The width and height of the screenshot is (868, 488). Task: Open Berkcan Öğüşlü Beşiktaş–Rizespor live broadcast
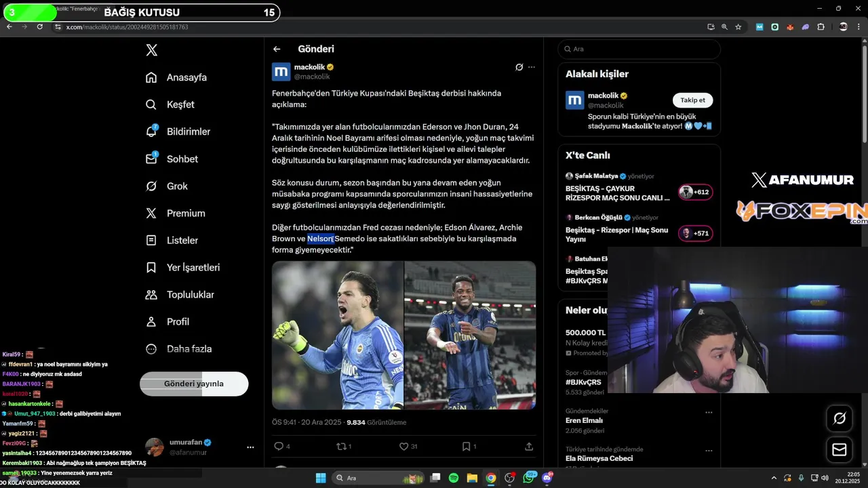tap(638, 228)
